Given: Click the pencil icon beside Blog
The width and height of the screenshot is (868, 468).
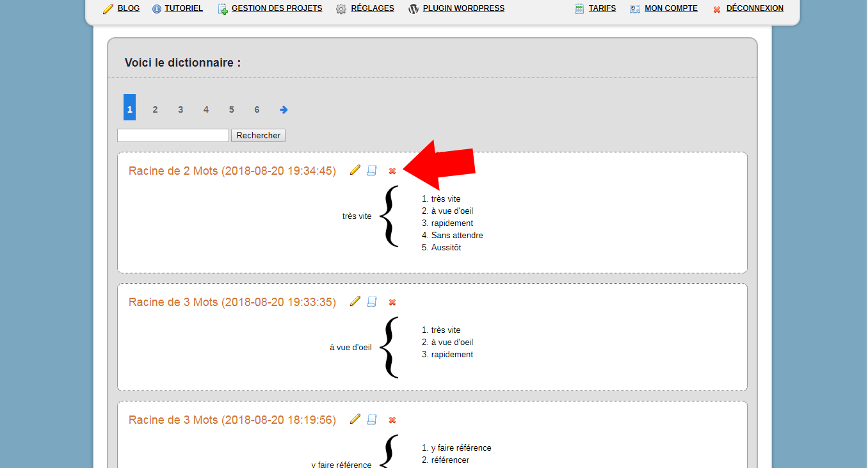Looking at the screenshot, I should click(108, 9).
